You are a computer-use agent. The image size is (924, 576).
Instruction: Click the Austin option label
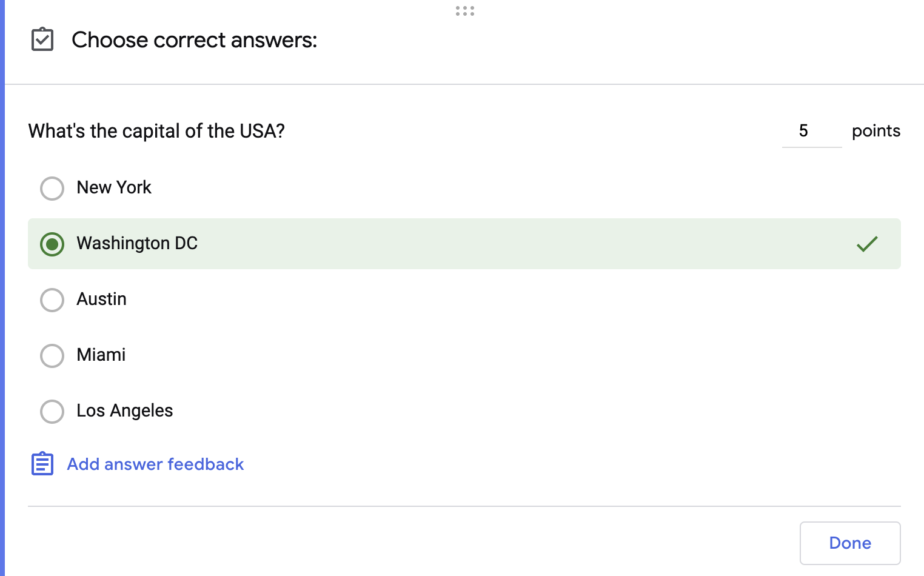101,300
